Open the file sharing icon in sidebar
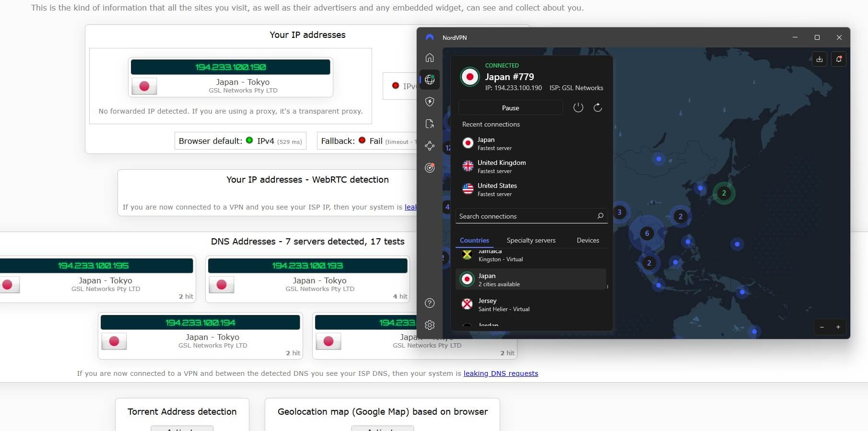This screenshot has height=431, width=868. pyautogui.click(x=430, y=124)
